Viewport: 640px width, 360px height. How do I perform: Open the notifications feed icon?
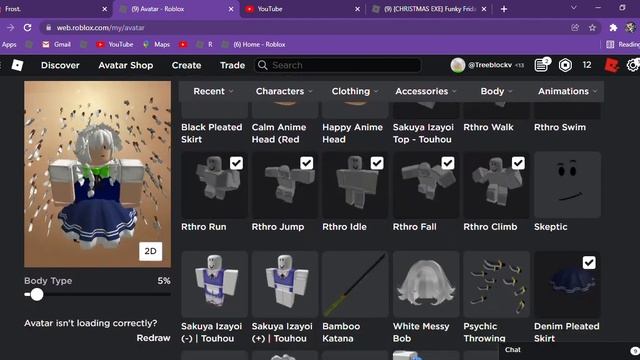[x=542, y=65]
